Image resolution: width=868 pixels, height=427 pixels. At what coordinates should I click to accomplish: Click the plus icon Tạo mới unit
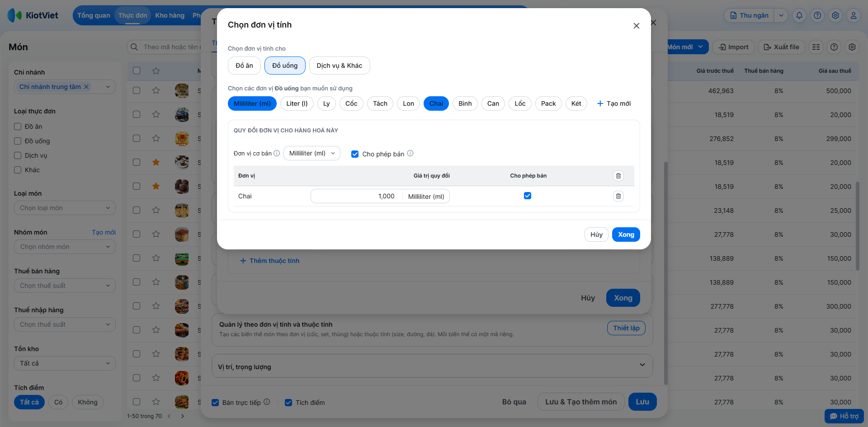point(600,103)
